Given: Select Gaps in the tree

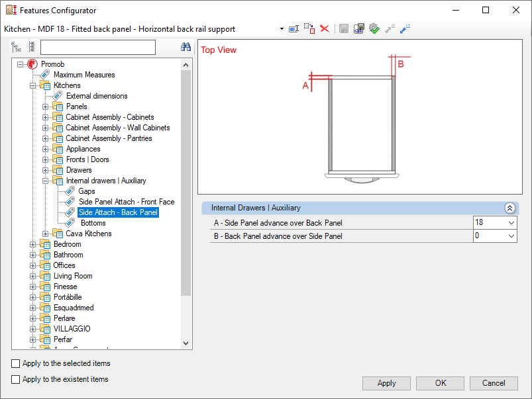Looking at the screenshot, I should point(86,191).
